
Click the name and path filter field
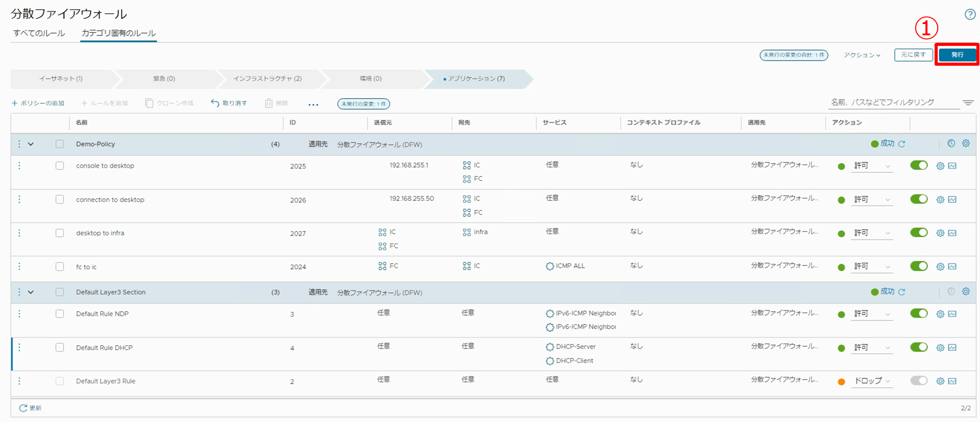[893, 102]
